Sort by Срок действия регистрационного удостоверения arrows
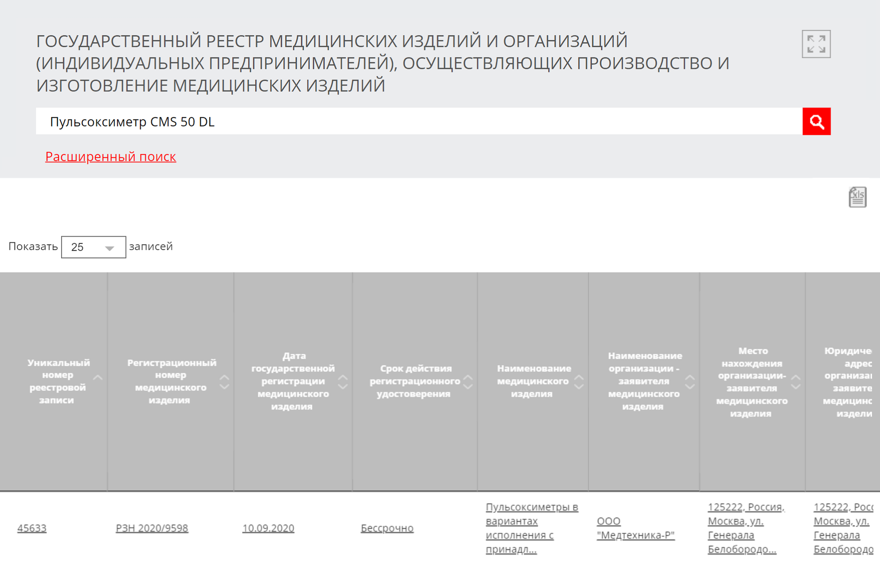 pos(468,382)
